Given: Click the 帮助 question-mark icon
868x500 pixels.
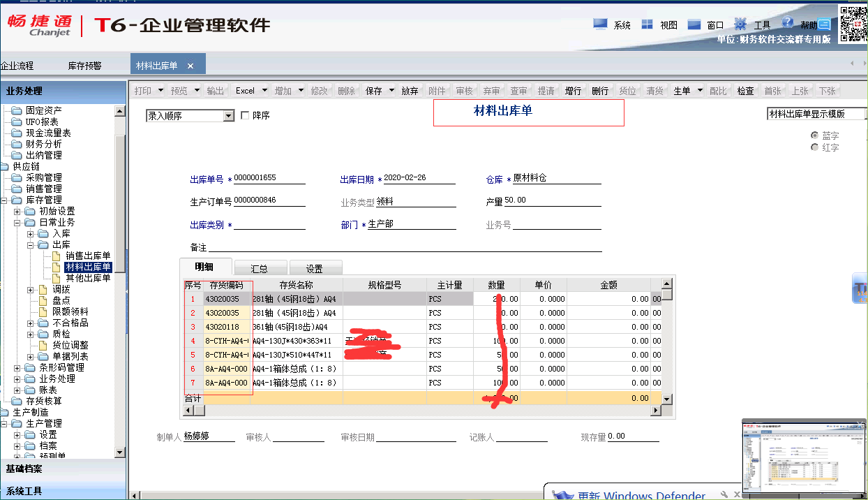Looking at the screenshot, I should (x=788, y=22).
